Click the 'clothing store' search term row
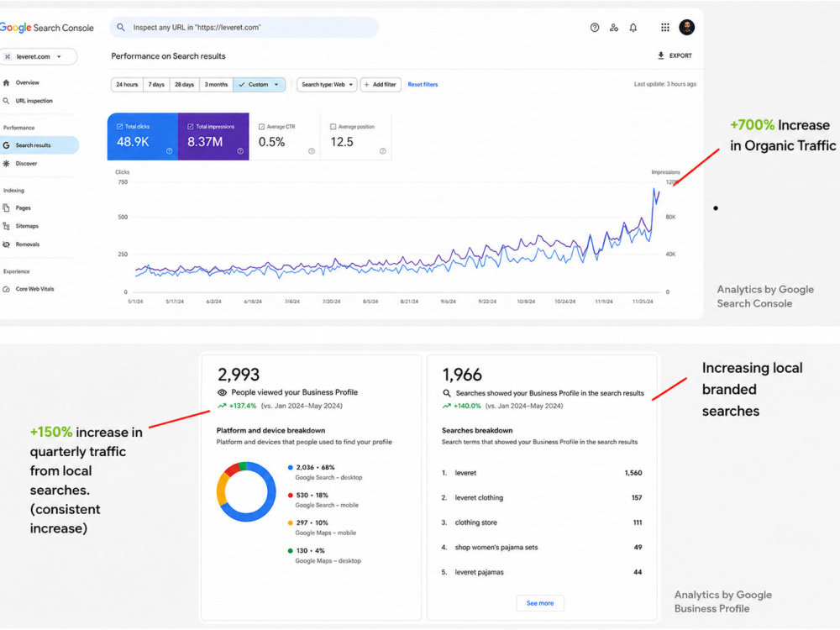 pyautogui.click(x=542, y=522)
